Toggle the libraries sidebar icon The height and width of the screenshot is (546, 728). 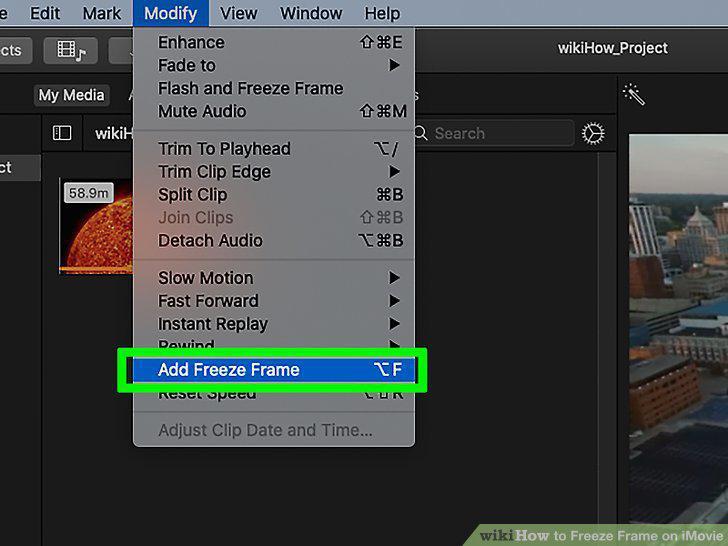[x=62, y=133]
